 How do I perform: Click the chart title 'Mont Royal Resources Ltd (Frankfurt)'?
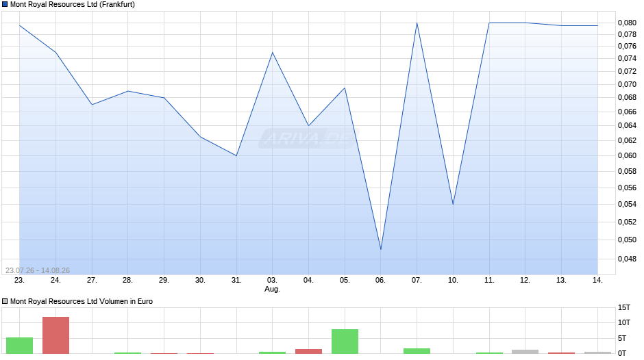(73, 5)
